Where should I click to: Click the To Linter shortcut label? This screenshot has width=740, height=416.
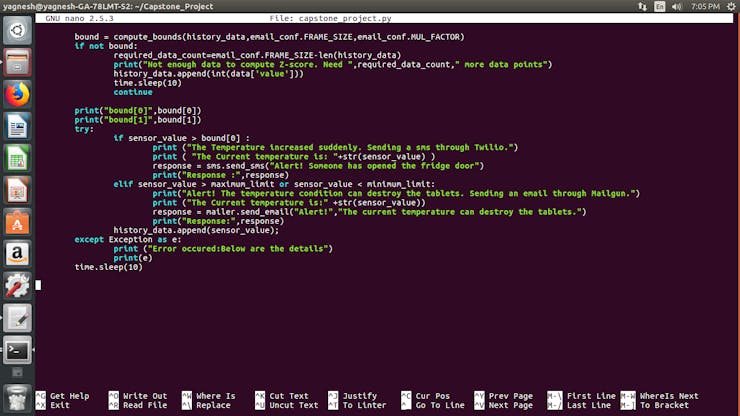coord(364,405)
